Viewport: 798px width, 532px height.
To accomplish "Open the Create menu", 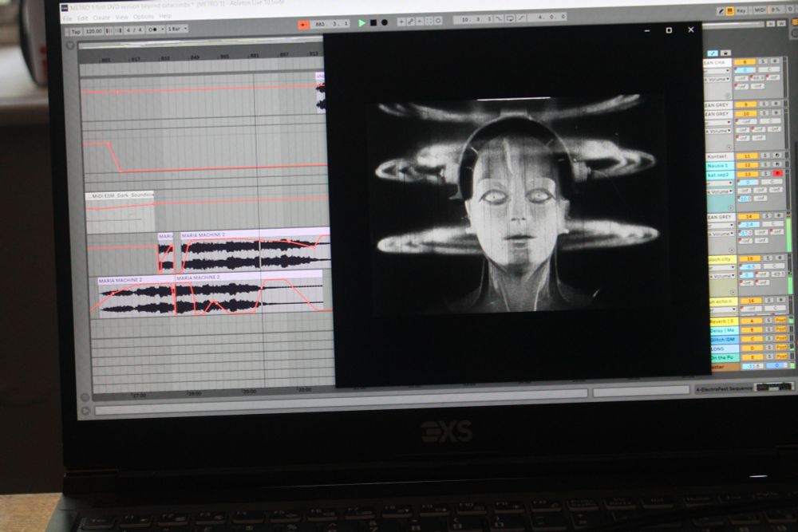I will point(101,18).
